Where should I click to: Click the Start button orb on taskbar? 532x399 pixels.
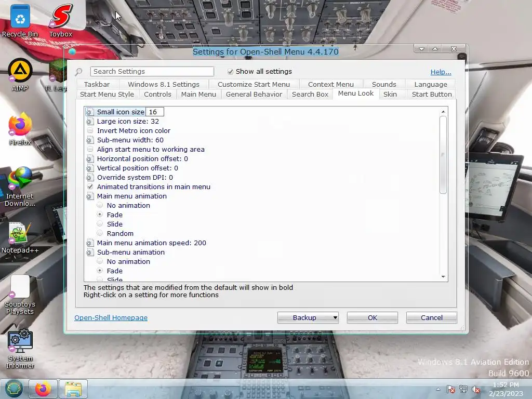click(x=14, y=389)
